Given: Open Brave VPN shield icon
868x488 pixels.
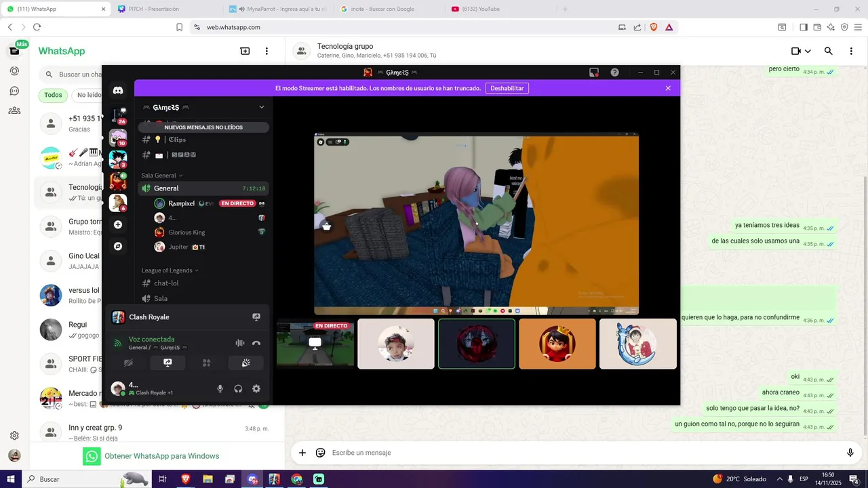Looking at the screenshot, I should (844, 27).
